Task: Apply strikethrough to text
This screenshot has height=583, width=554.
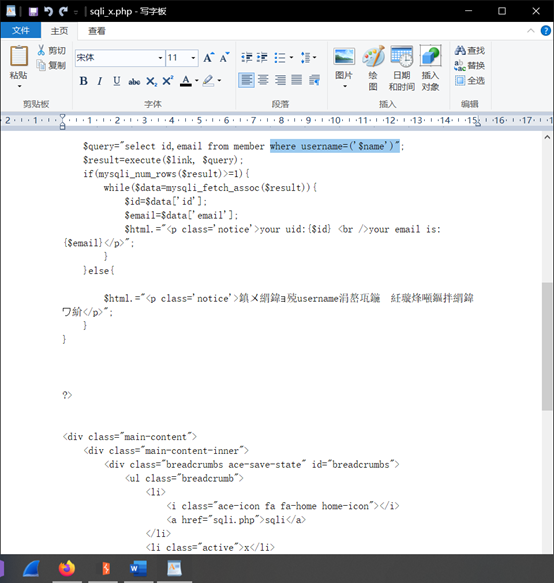Action: click(134, 81)
